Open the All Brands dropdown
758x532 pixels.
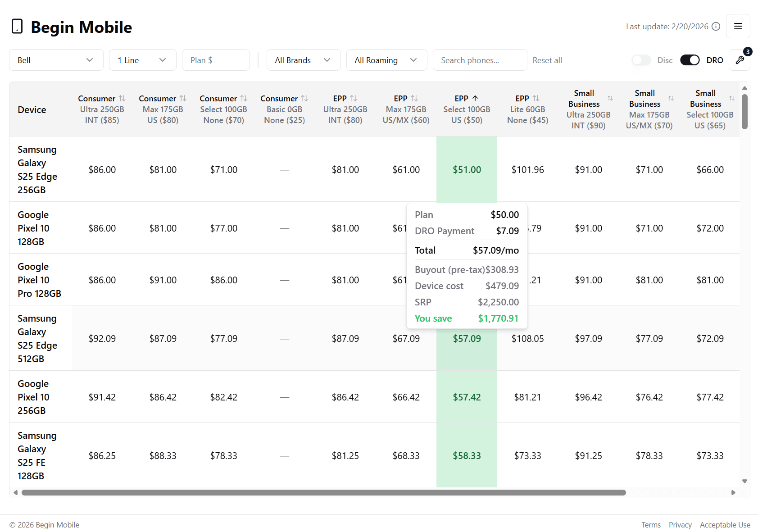point(304,59)
